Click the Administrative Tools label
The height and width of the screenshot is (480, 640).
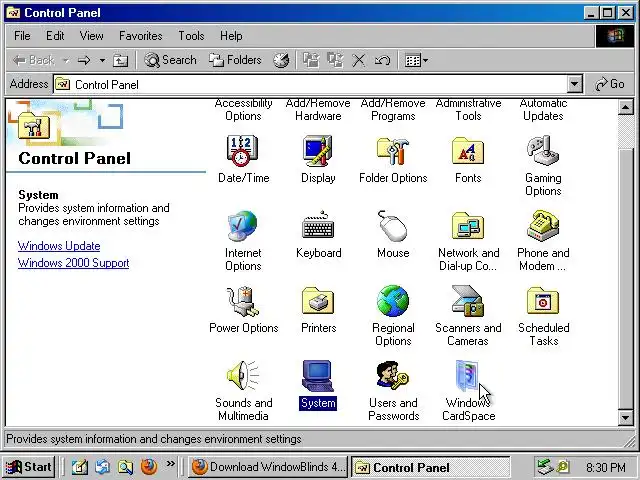pyautogui.click(x=468, y=109)
